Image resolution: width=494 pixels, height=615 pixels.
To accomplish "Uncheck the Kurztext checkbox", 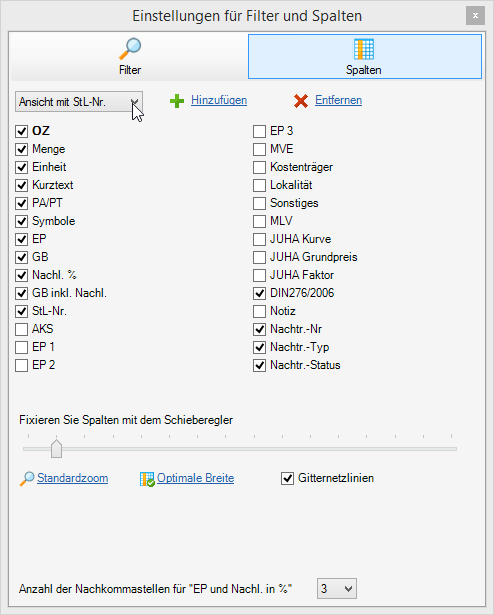I will (x=22, y=186).
